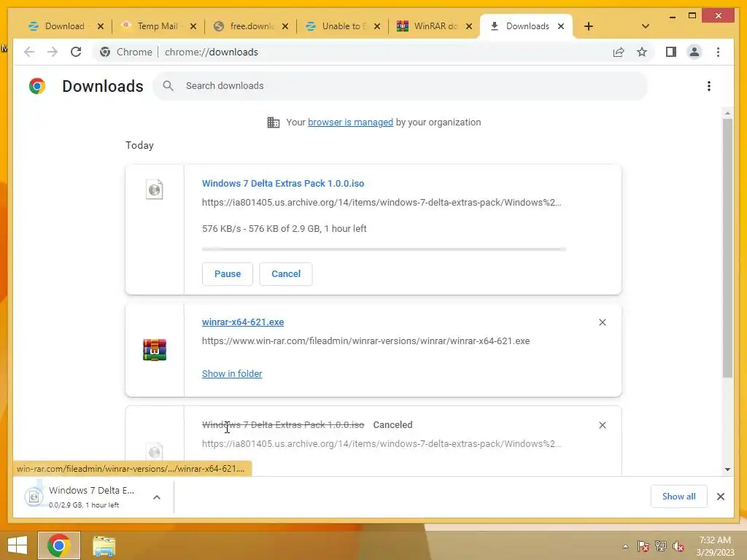The image size is (747, 560).
Task: Click the Action Center flag icon
Action: click(643, 546)
